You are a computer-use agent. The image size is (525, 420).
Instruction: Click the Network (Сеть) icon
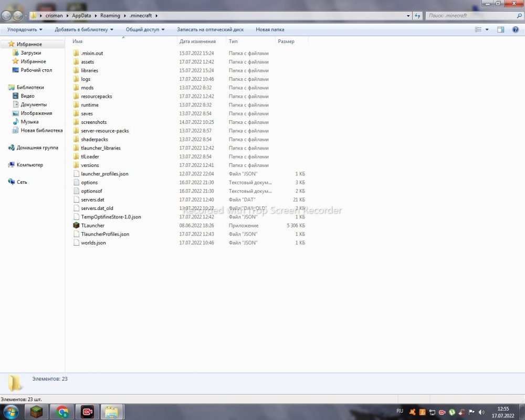pyautogui.click(x=12, y=182)
